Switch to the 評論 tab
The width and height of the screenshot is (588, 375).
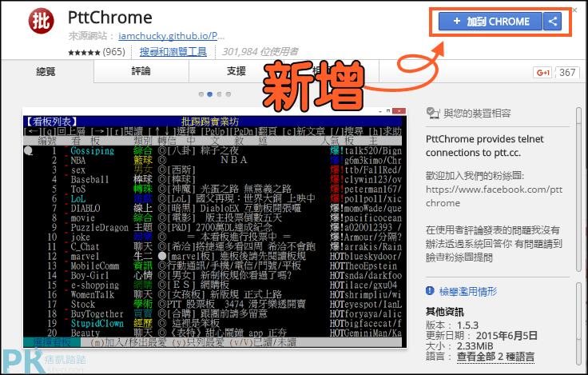141,71
